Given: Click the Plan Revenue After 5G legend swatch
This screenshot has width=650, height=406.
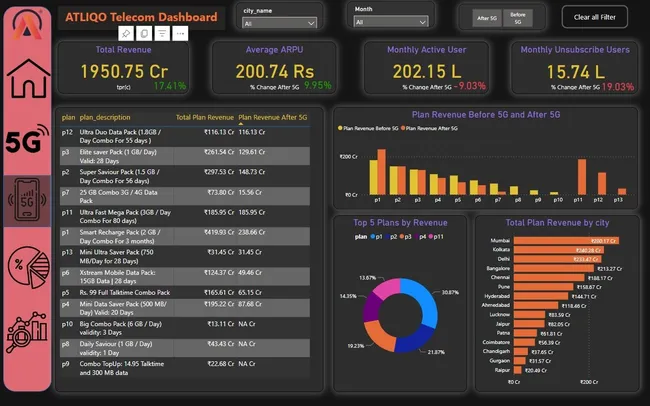Looking at the screenshot, I should pos(403,128).
